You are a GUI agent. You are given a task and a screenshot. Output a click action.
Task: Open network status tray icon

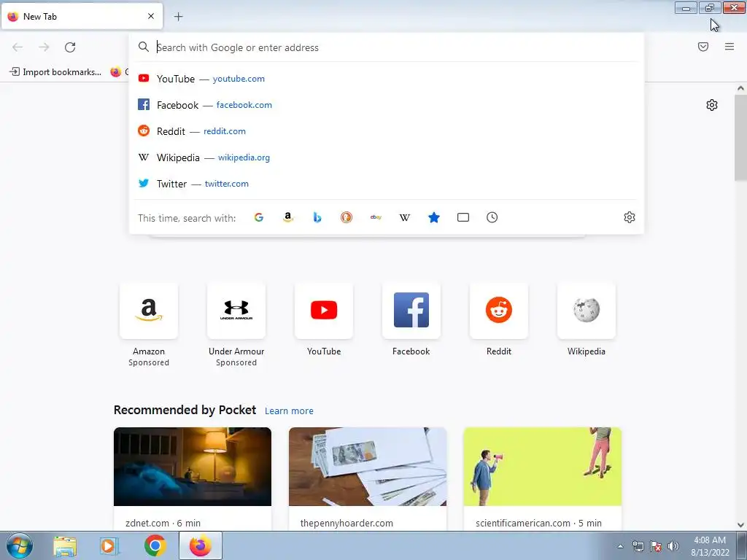pos(638,546)
